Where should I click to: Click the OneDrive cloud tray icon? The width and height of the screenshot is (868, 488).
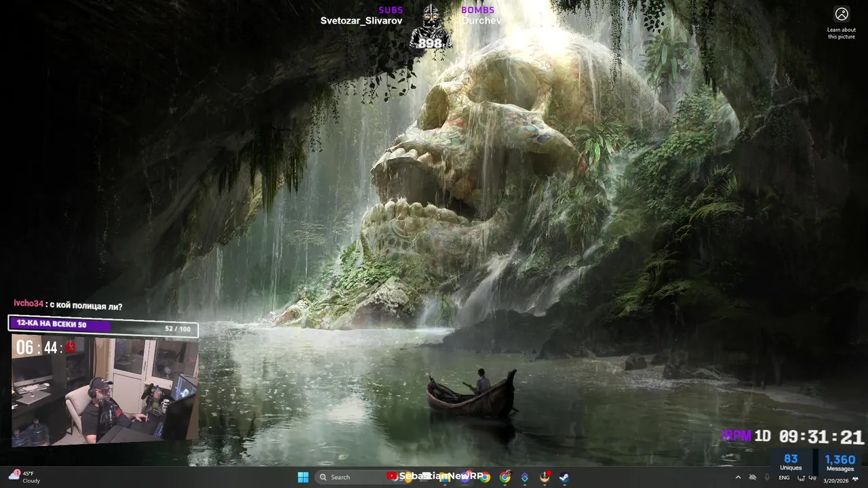click(x=753, y=477)
